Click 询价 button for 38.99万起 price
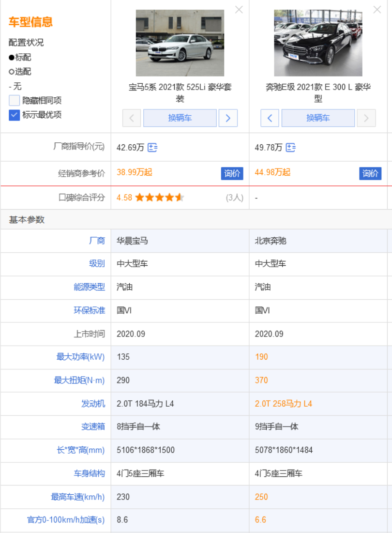Screen dimensions: 392x533 point(232,173)
